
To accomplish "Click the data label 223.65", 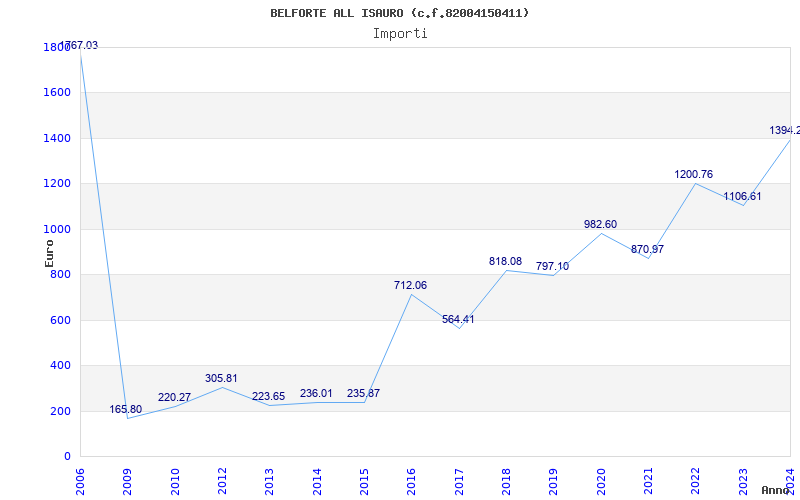I will point(268,396).
